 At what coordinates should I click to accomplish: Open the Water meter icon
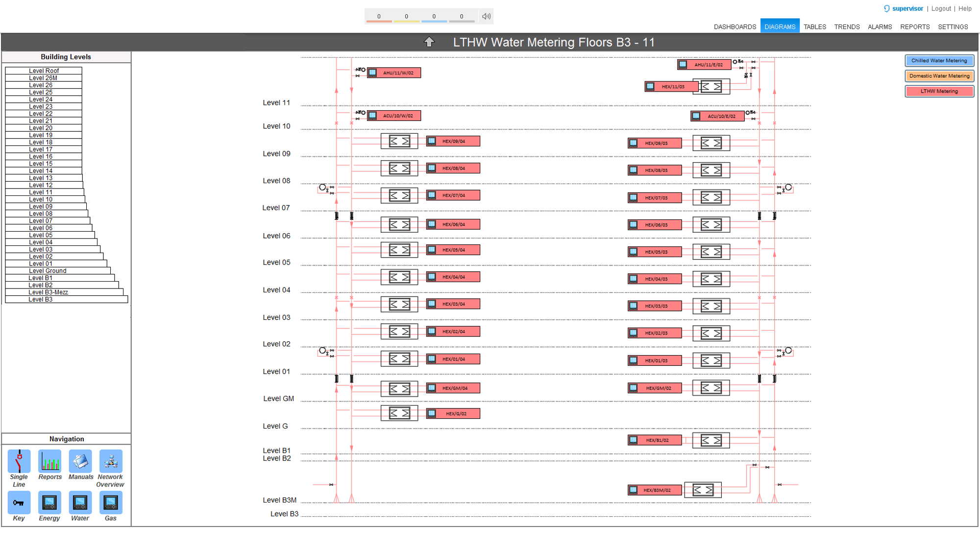click(x=80, y=503)
